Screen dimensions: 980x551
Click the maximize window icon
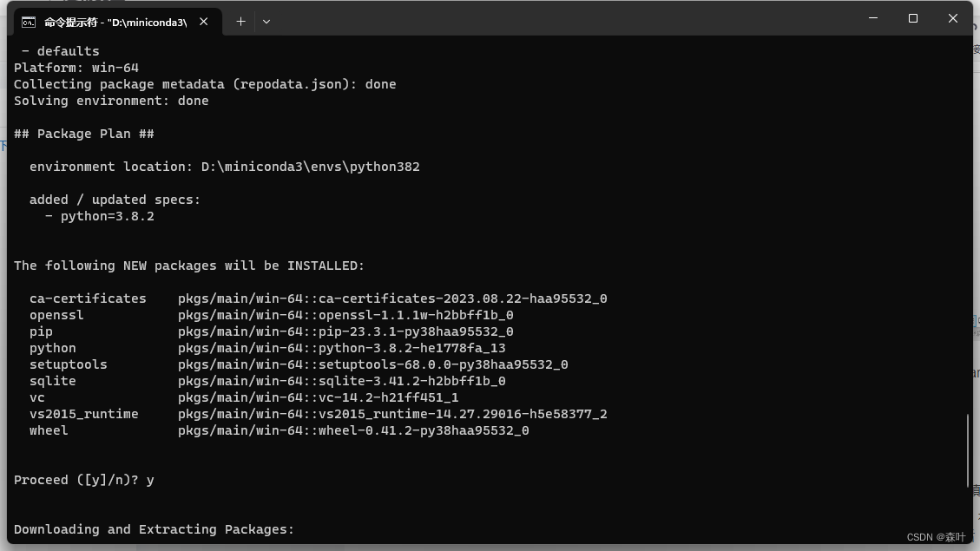913,18
